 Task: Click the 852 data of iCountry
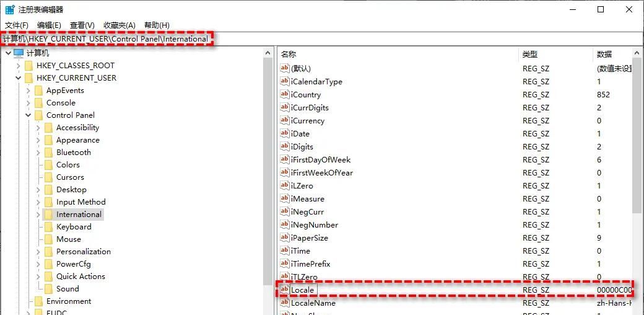click(603, 95)
